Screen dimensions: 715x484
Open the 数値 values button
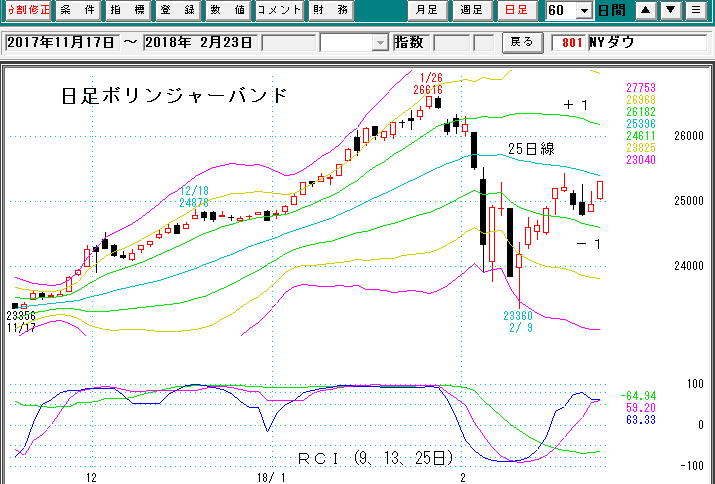[227, 11]
